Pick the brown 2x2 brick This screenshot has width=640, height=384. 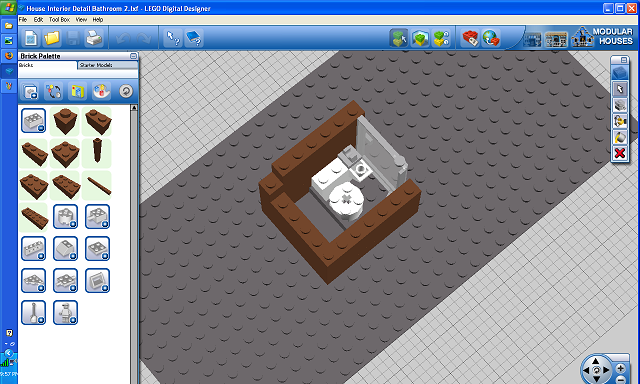point(65,153)
